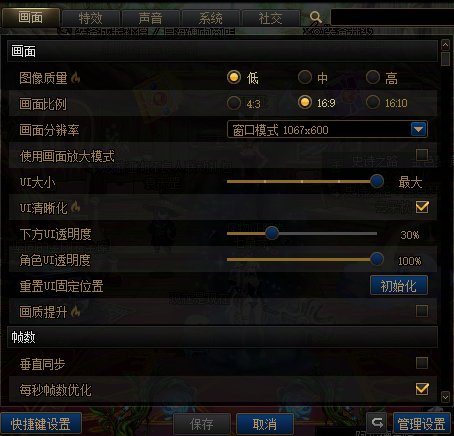Click the flame icon beside 图像质量

[x=76, y=77]
